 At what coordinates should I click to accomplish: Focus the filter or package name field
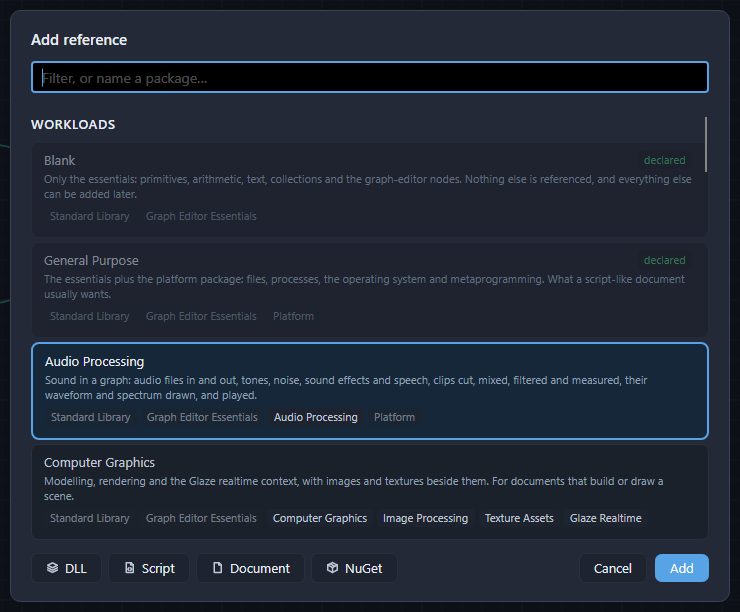[370, 77]
